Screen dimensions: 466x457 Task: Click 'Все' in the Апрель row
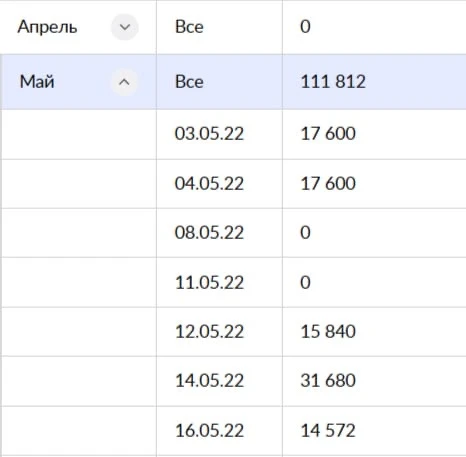coord(189,27)
